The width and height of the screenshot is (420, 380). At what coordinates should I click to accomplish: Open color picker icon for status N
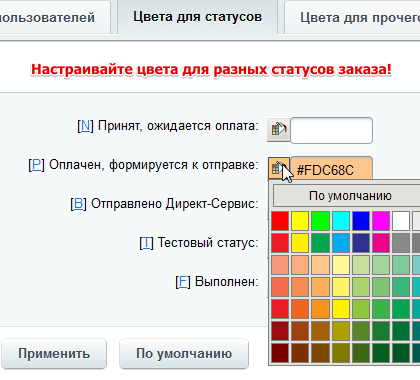pos(279,130)
